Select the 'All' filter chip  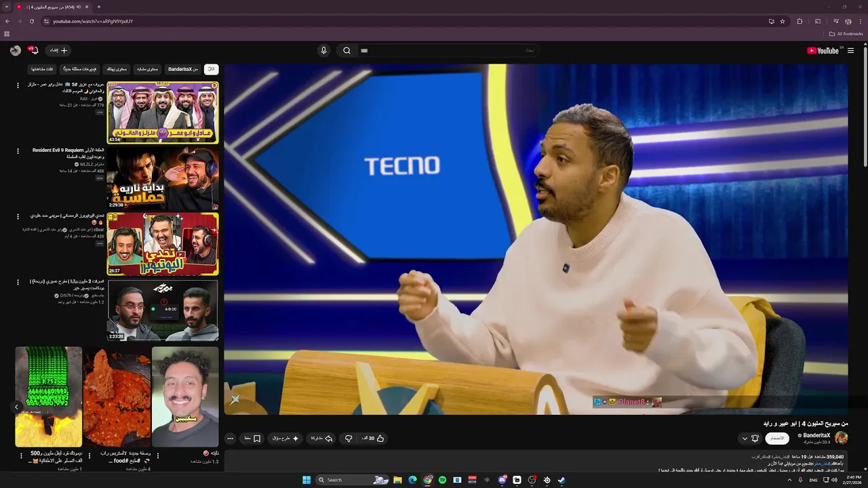pos(211,69)
